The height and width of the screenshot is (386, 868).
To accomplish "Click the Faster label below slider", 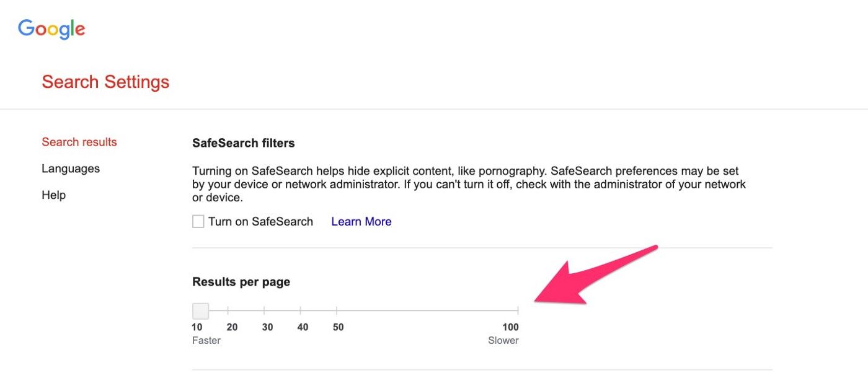I will [x=206, y=341].
